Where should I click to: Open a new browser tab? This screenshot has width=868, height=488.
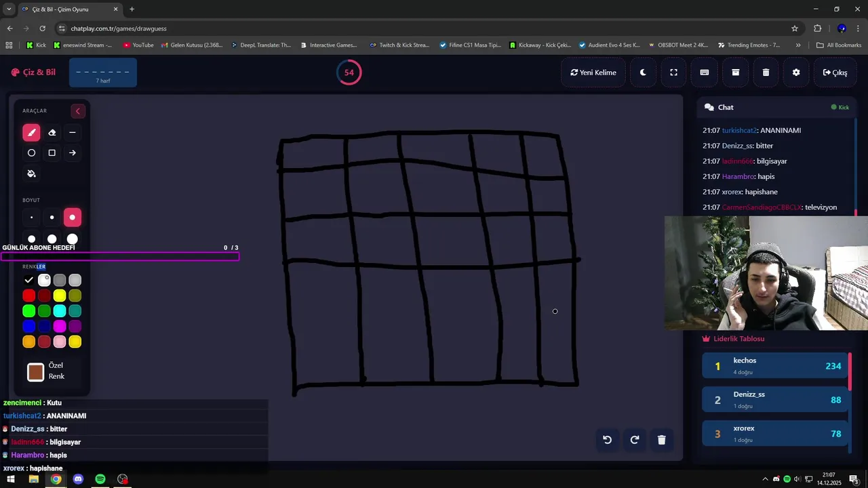coord(132,9)
